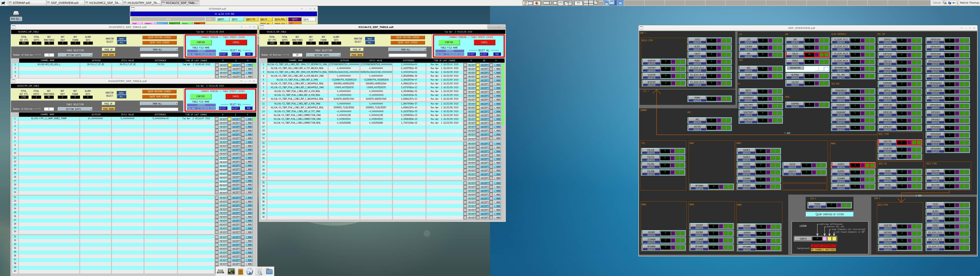Select MASK monitor option in H1SUSMC2 table

pyautogui.click(x=121, y=39)
